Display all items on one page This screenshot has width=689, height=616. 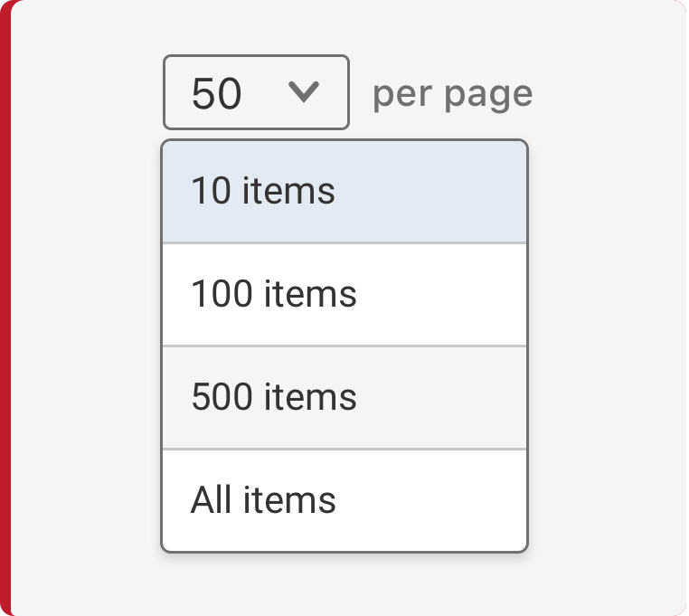click(344, 500)
